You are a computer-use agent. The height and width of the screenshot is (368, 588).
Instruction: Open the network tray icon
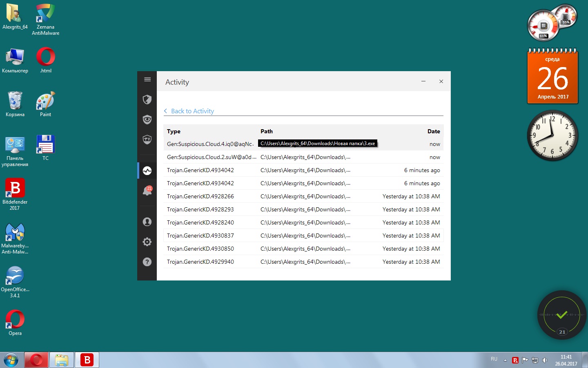click(535, 360)
